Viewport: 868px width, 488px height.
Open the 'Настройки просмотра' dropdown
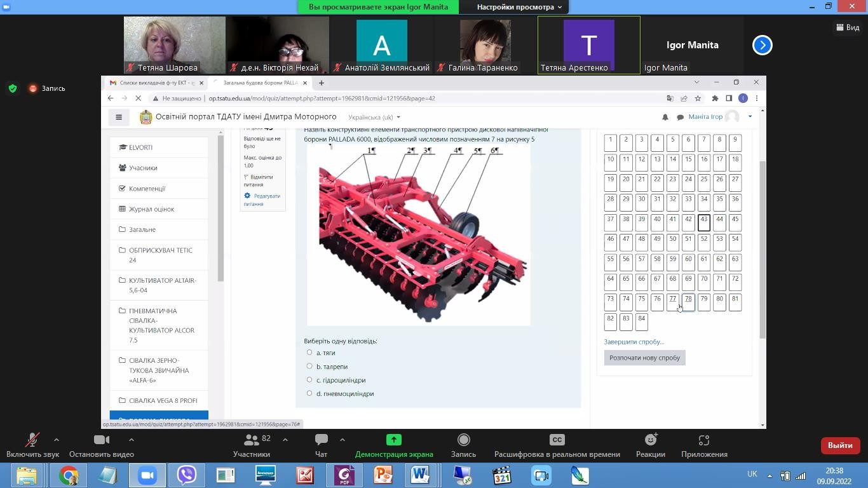pyautogui.click(x=519, y=7)
